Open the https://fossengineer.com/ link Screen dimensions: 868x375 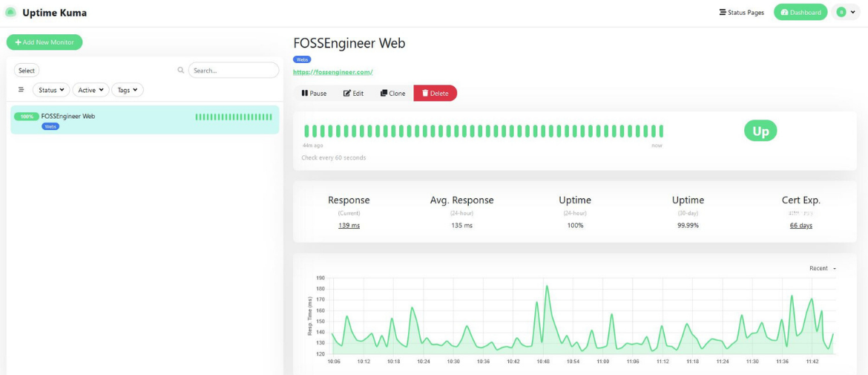(x=332, y=72)
